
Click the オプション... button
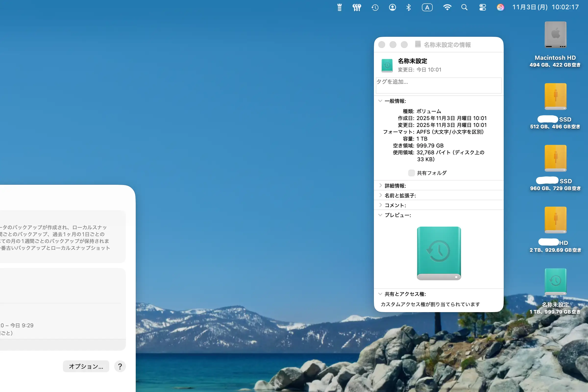pos(86,366)
